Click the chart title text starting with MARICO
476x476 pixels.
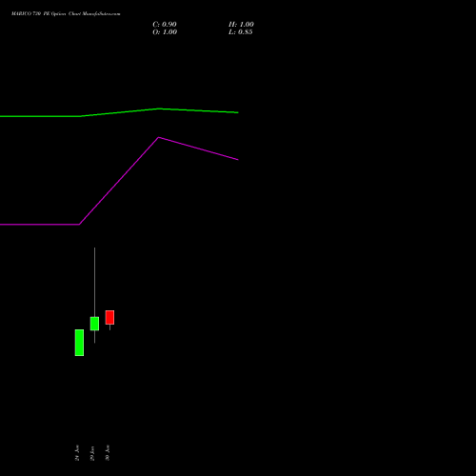click(66, 13)
